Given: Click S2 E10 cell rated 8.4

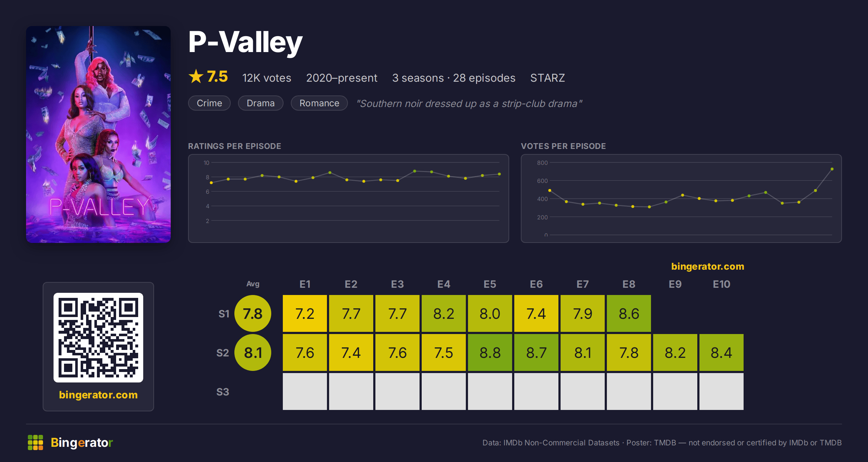Looking at the screenshot, I should click(722, 352).
